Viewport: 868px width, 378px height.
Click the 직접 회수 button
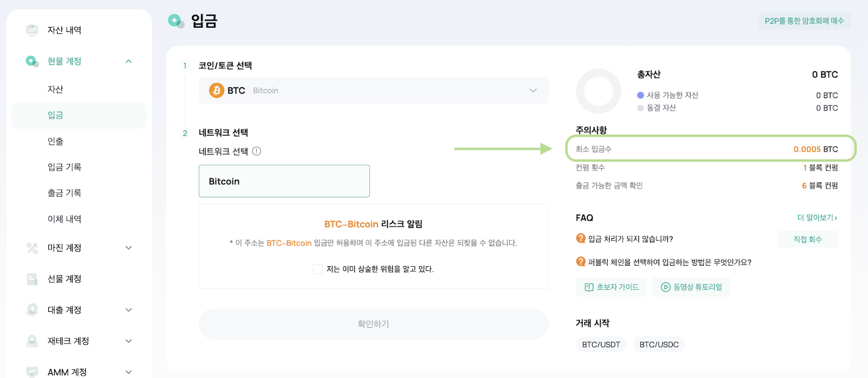(x=808, y=239)
